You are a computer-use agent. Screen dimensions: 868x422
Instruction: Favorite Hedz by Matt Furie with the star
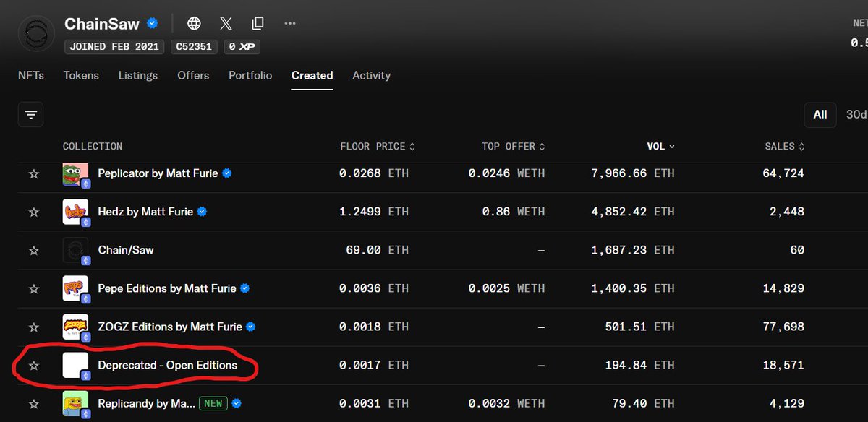pyautogui.click(x=33, y=212)
